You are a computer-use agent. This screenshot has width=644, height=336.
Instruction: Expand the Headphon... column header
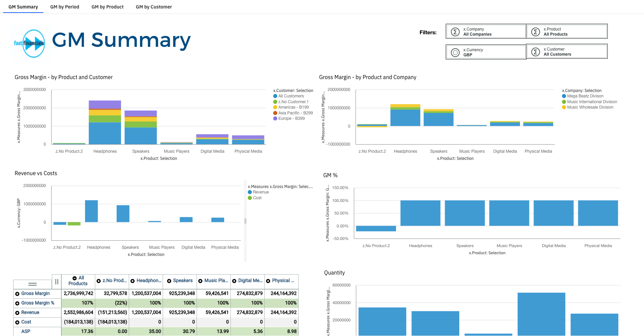133,281
